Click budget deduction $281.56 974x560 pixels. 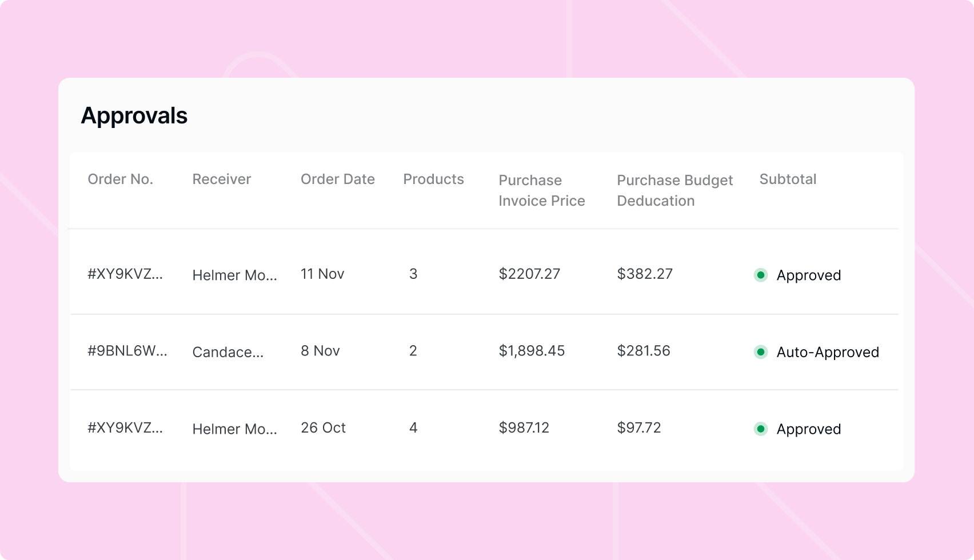[644, 351]
